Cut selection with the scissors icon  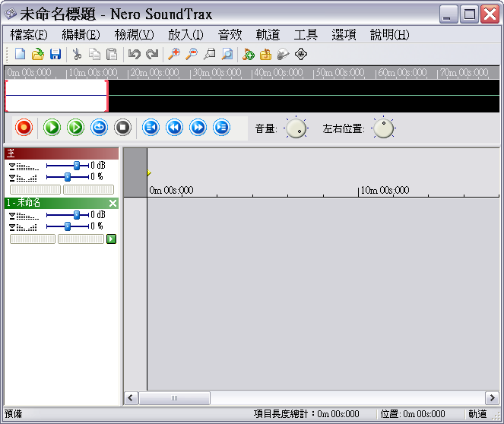[x=77, y=54]
